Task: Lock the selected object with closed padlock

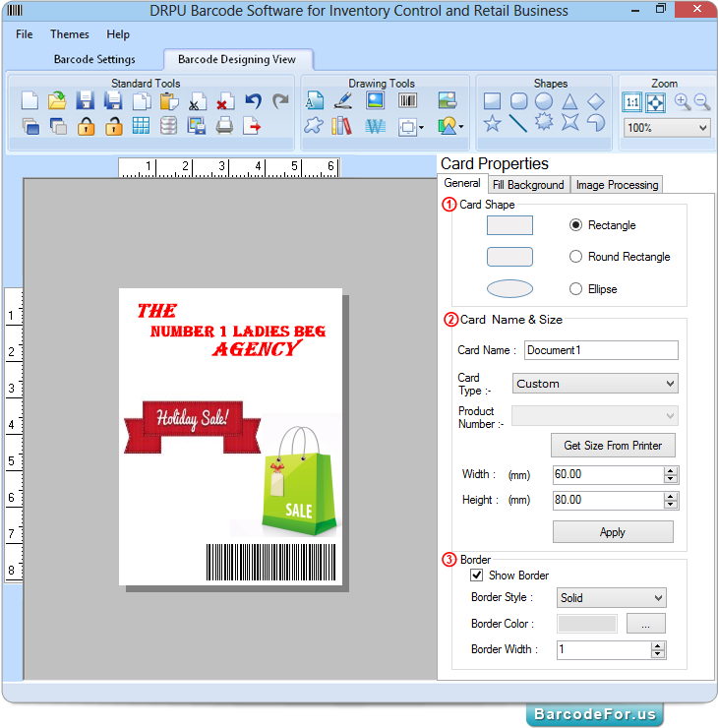Action: coord(86,126)
